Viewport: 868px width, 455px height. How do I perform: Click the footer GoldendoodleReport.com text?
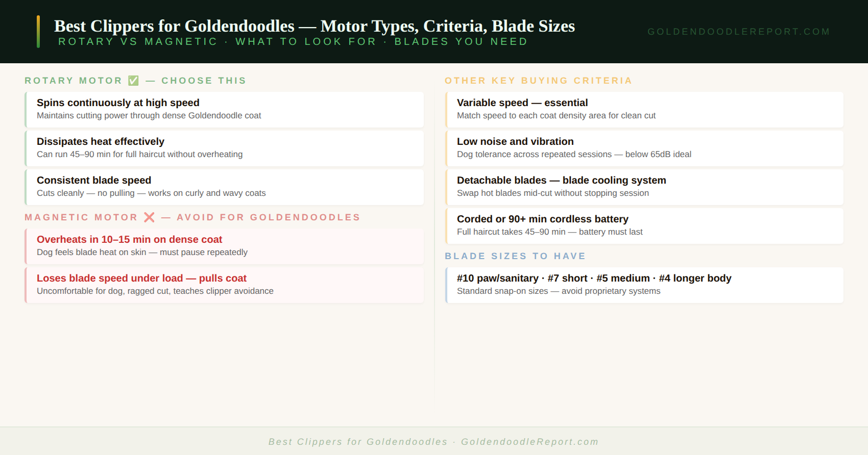tap(529, 442)
